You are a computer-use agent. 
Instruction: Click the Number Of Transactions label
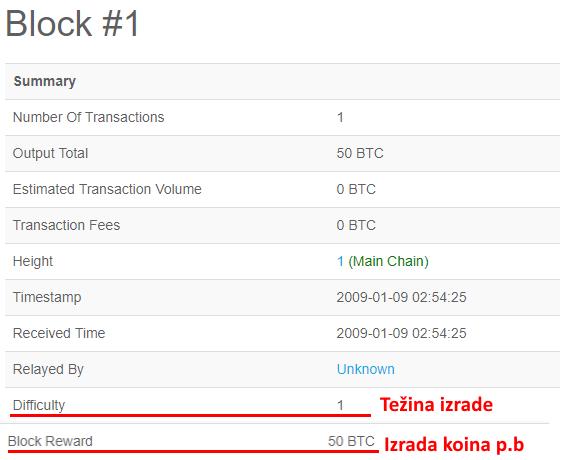click(x=88, y=117)
